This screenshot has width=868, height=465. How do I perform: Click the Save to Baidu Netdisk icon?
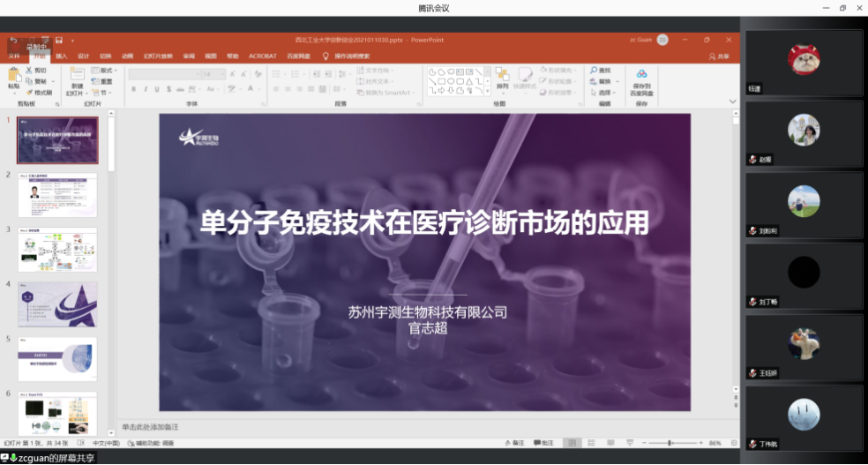coord(641,75)
